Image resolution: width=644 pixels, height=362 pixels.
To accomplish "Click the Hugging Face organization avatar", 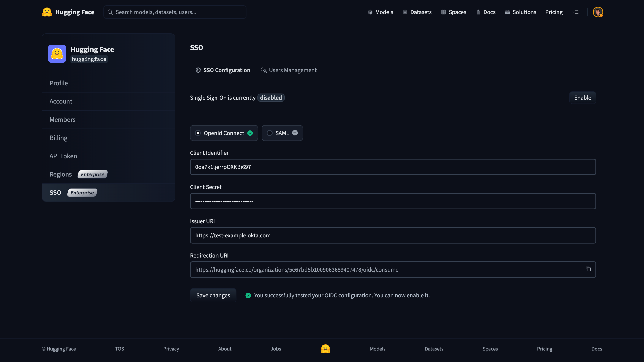I will [57, 54].
